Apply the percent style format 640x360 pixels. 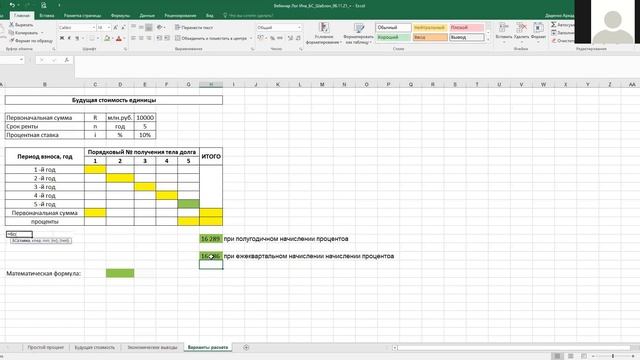(x=272, y=38)
